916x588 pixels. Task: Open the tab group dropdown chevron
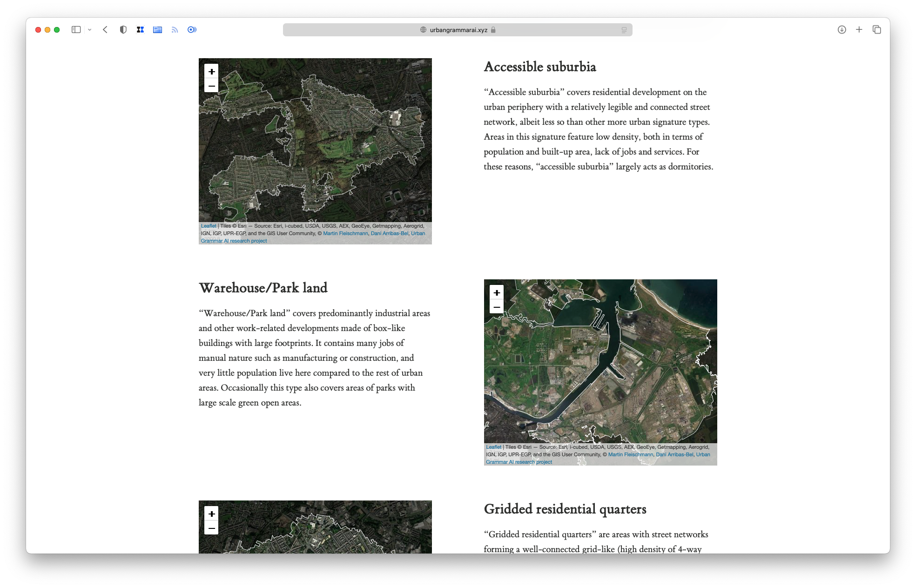click(x=89, y=30)
